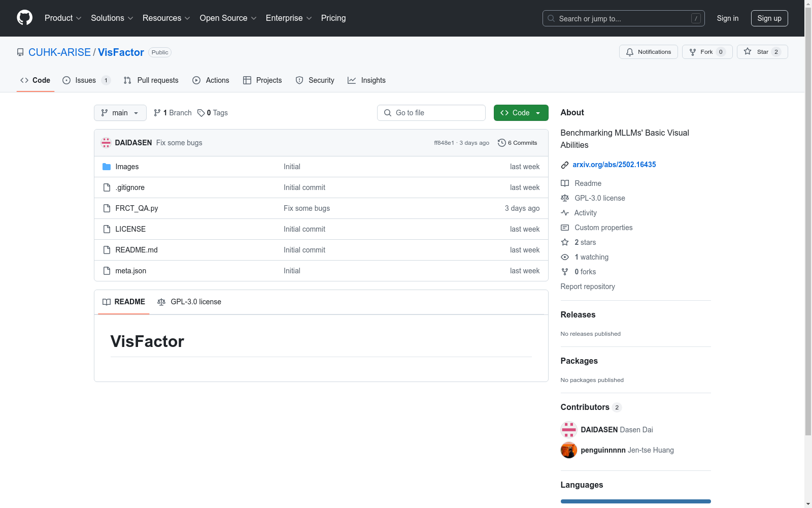View the 6 Commits history
812x508 pixels.
pyautogui.click(x=518, y=143)
